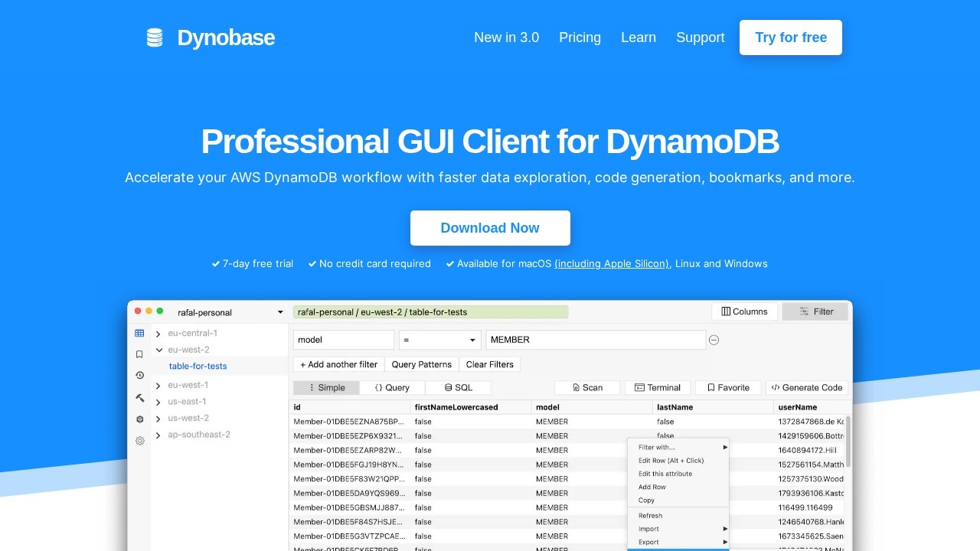980x551 pixels.
Task: Open the tables view icon in app sidebar
Action: click(139, 334)
